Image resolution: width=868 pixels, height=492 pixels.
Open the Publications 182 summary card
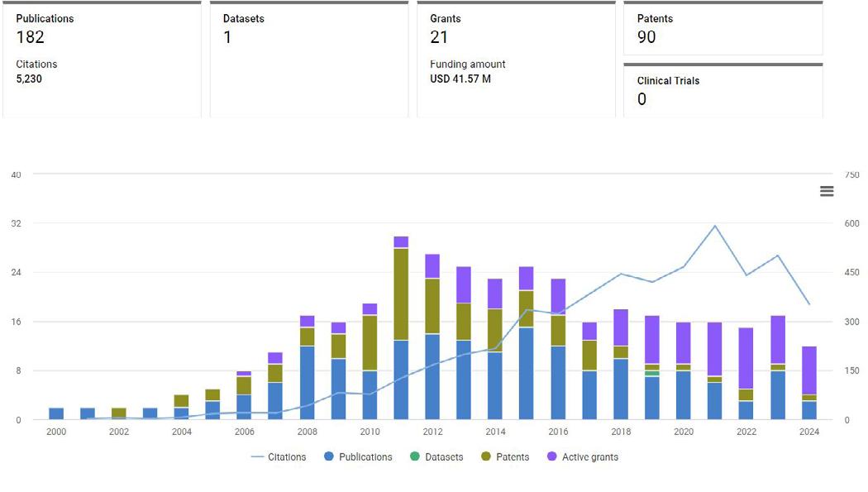(x=102, y=60)
